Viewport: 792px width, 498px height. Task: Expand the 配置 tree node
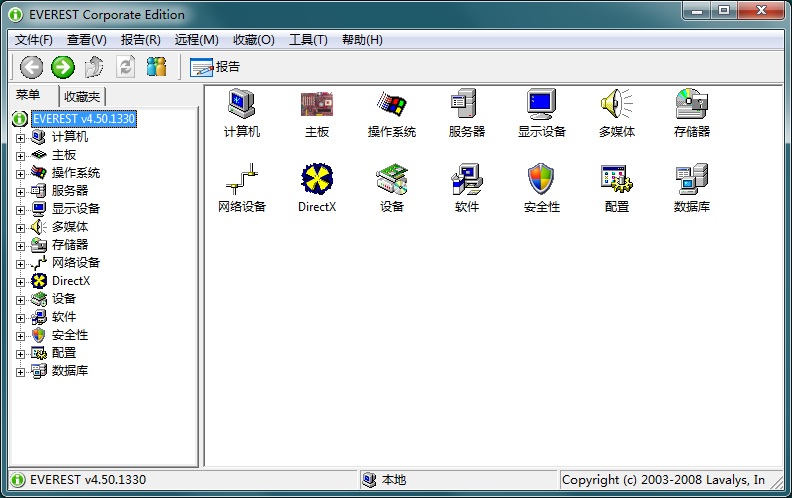[20, 355]
